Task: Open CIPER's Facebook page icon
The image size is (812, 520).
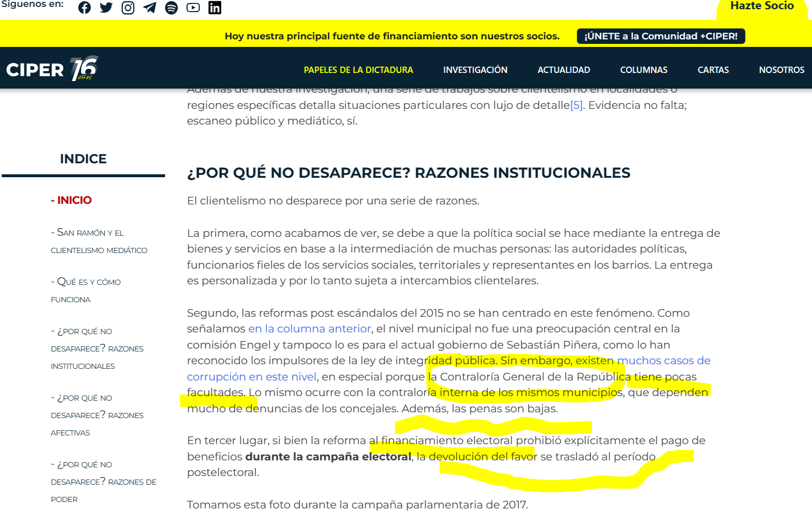Action: (x=85, y=8)
